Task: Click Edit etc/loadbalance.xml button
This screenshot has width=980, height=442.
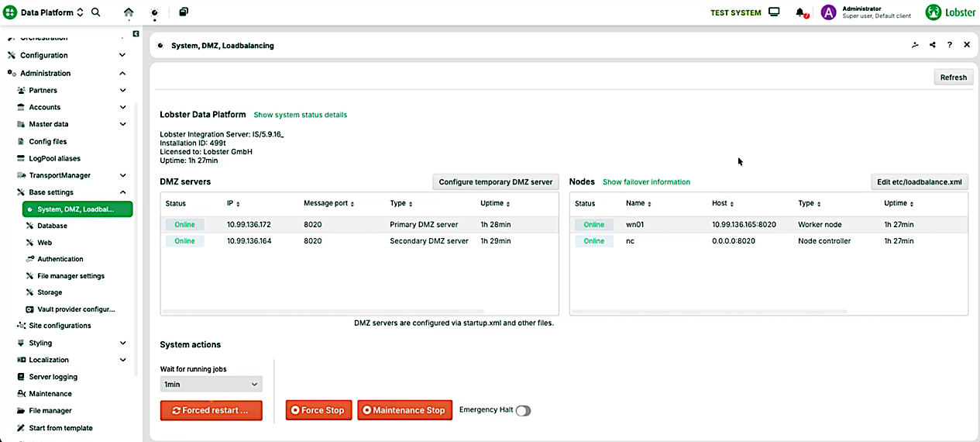Action: 920,182
